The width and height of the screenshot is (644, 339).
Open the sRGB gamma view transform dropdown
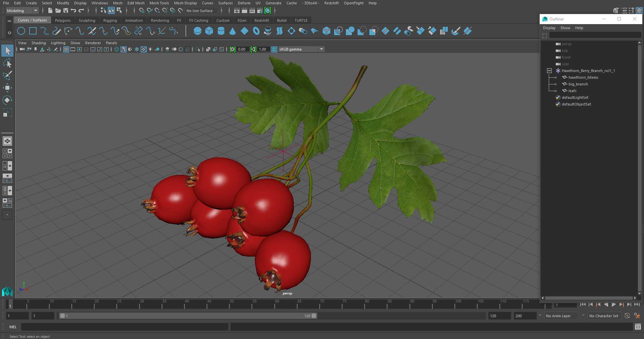pos(301,49)
